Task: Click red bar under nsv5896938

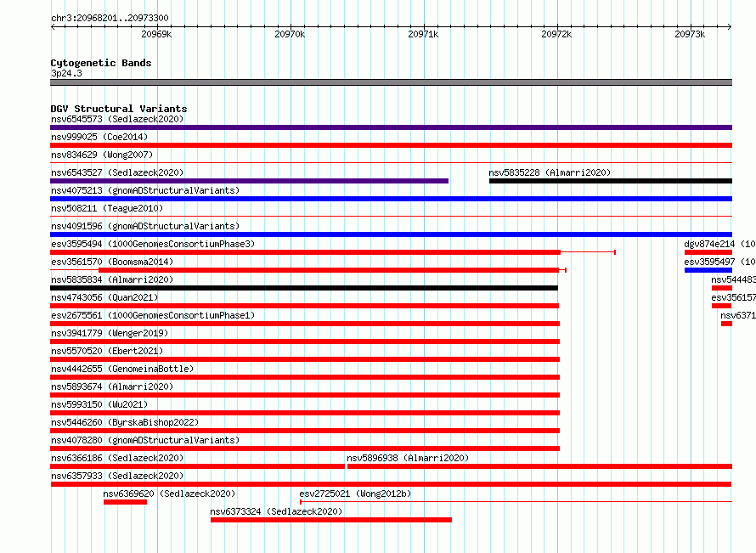Action: [539, 466]
